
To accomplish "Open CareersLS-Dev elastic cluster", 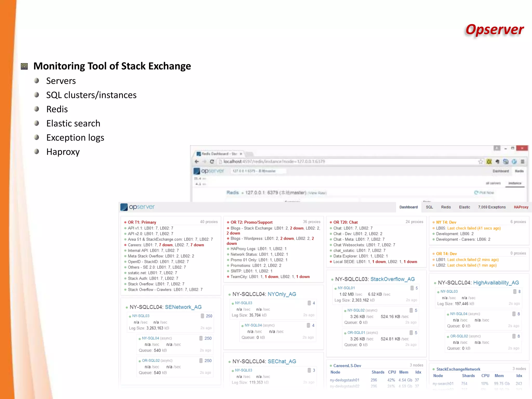I will [x=347, y=366].
